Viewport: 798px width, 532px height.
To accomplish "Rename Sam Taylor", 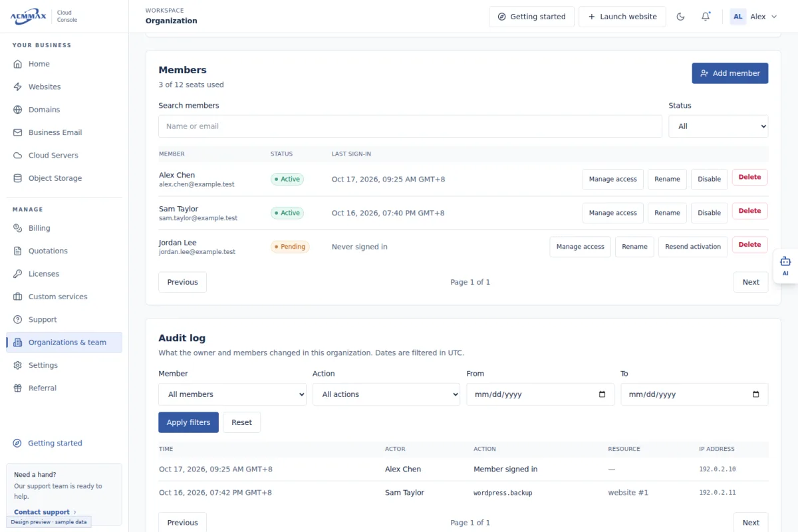I will 667,213.
